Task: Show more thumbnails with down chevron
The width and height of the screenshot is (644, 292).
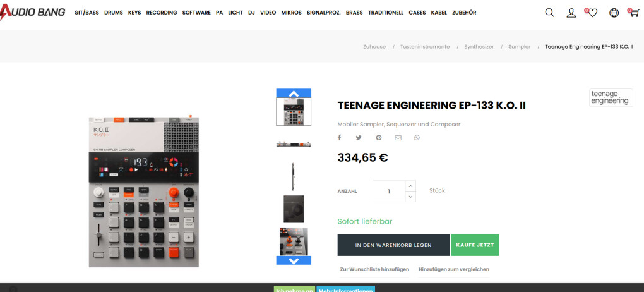Action: tap(294, 260)
